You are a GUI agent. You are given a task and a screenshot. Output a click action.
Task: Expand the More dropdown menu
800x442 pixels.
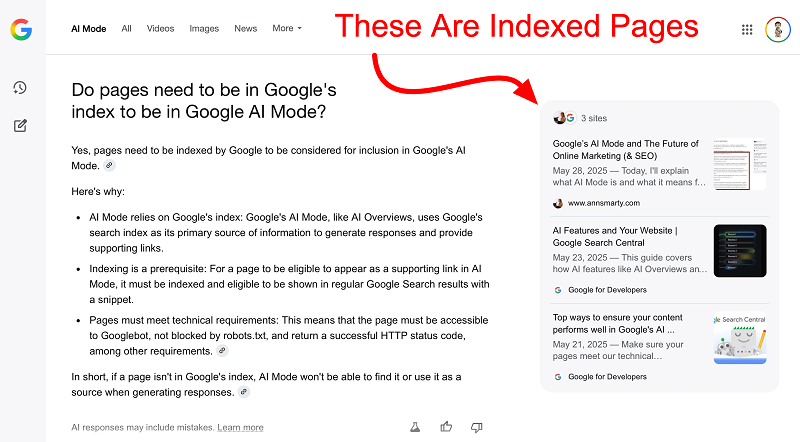pyautogui.click(x=286, y=29)
